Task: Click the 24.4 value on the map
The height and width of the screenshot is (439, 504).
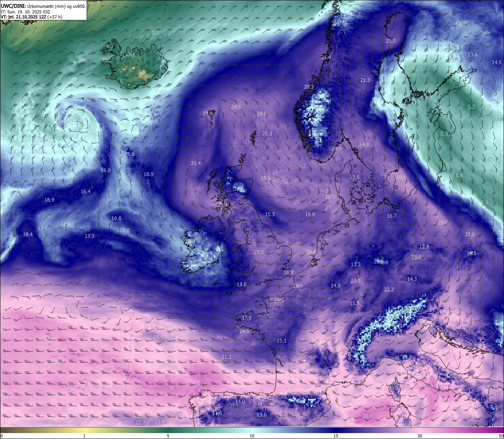Action: click(x=158, y=337)
